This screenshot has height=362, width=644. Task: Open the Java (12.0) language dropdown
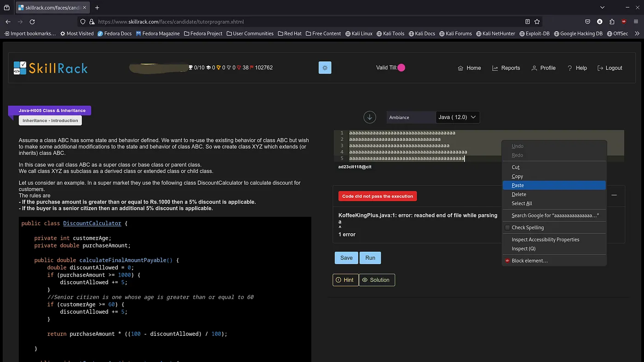click(x=457, y=117)
